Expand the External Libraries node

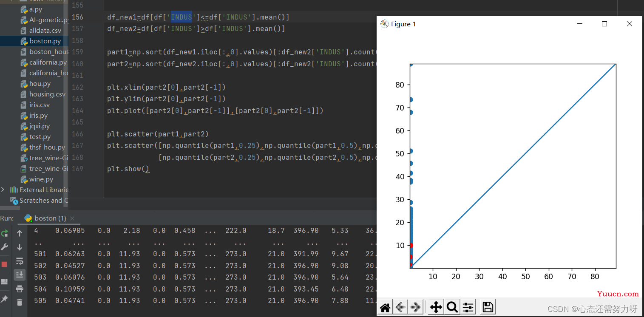[3, 190]
